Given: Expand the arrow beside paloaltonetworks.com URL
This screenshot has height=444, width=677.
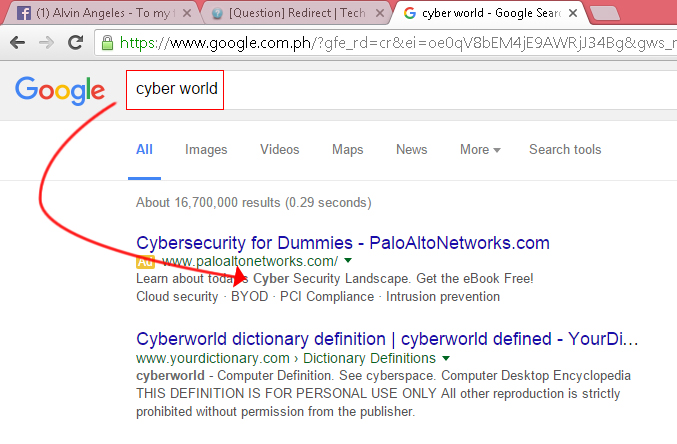Looking at the screenshot, I should [x=348, y=260].
